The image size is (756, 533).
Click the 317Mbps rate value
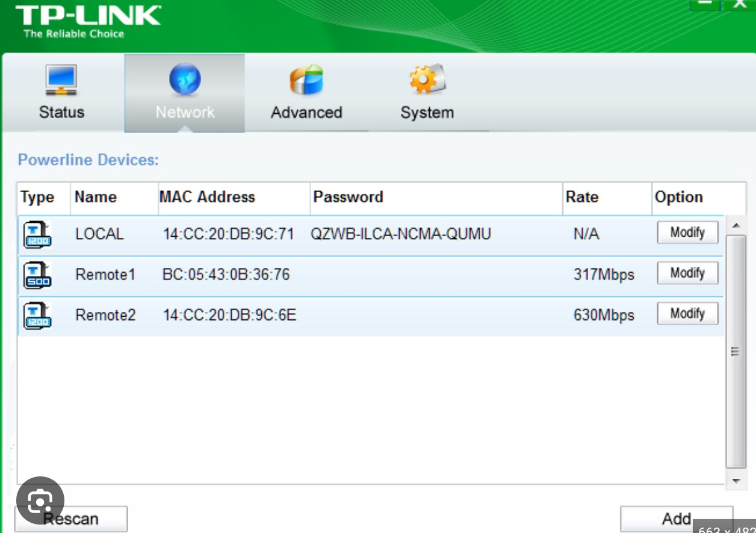(x=604, y=275)
